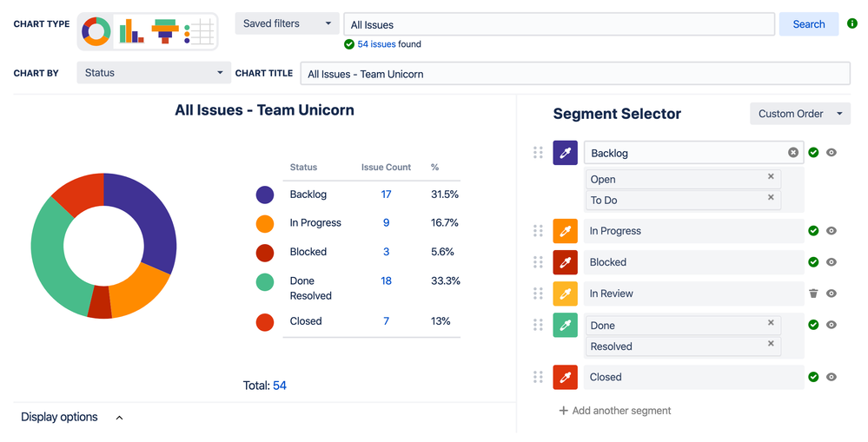The width and height of the screenshot is (868, 442).
Task: Open color picker for In Progress segment
Action: click(x=565, y=231)
